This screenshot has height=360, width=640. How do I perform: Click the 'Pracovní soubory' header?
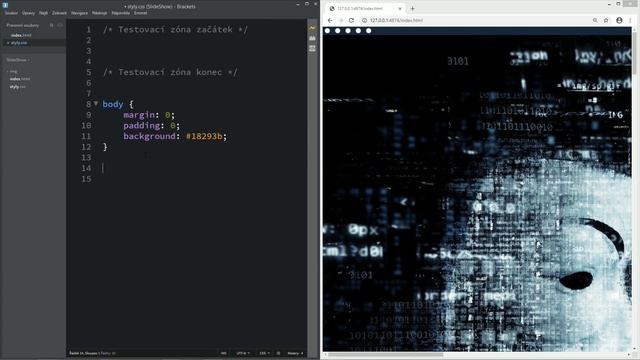pos(22,25)
